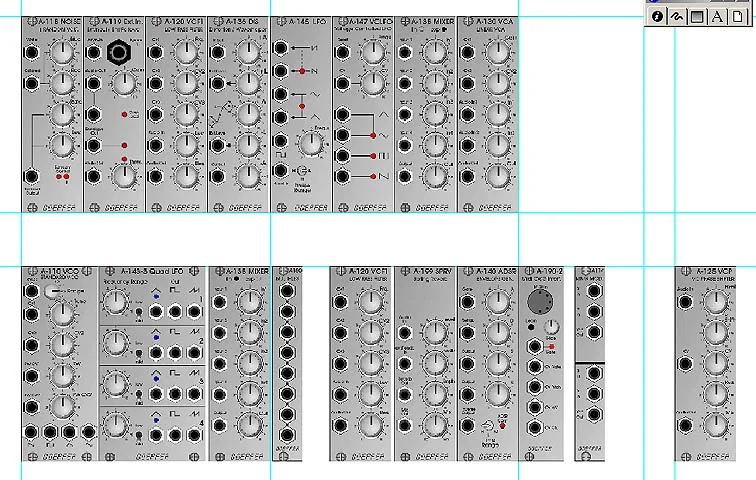Image resolution: width=756 pixels, height=480 pixels.
Task: Click the 'A-140 ADSR' module title
Action: [496, 271]
